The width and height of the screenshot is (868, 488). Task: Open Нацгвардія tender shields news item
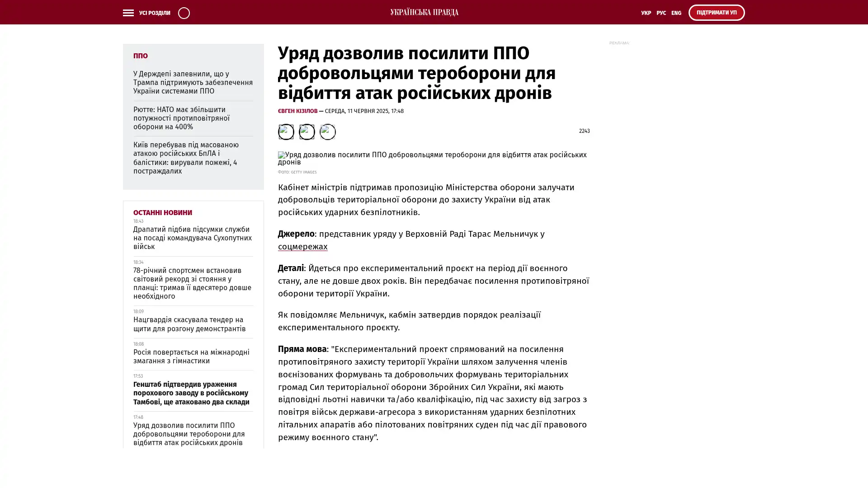[189, 324]
